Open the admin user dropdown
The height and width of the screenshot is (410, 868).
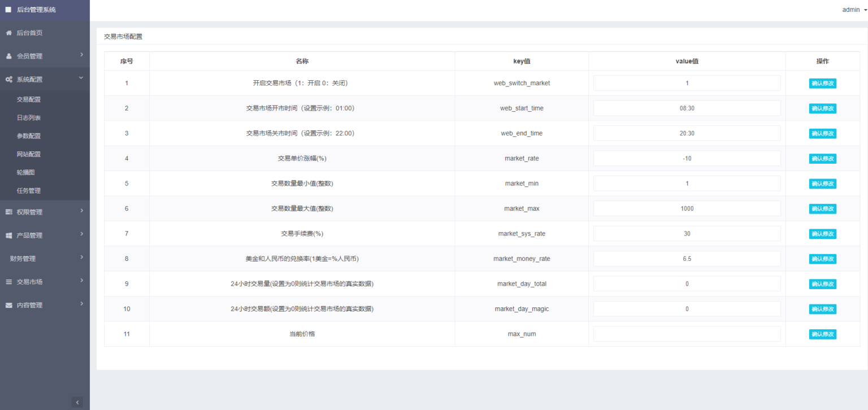tap(854, 10)
